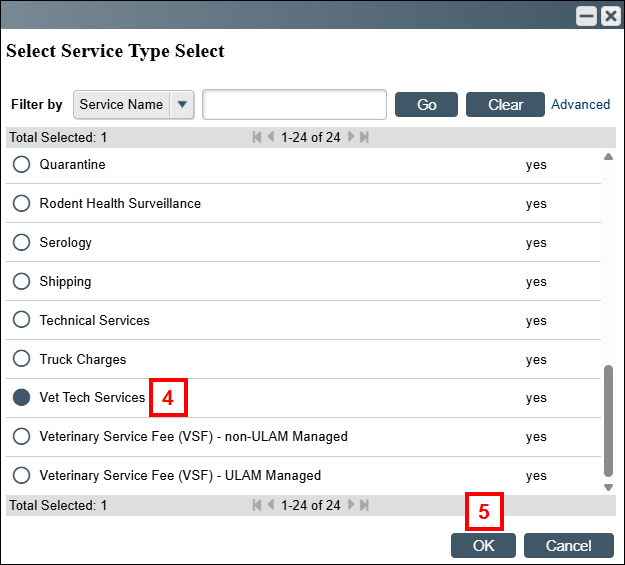This screenshot has height=565, width=625.
Task: Go to previous page in bottom pager
Action: (x=271, y=505)
